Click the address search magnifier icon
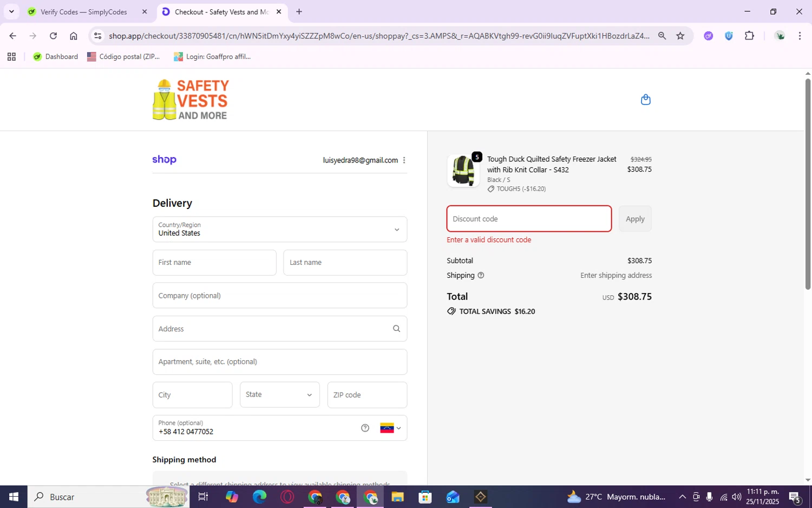The width and height of the screenshot is (812, 508). click(396, 329)
